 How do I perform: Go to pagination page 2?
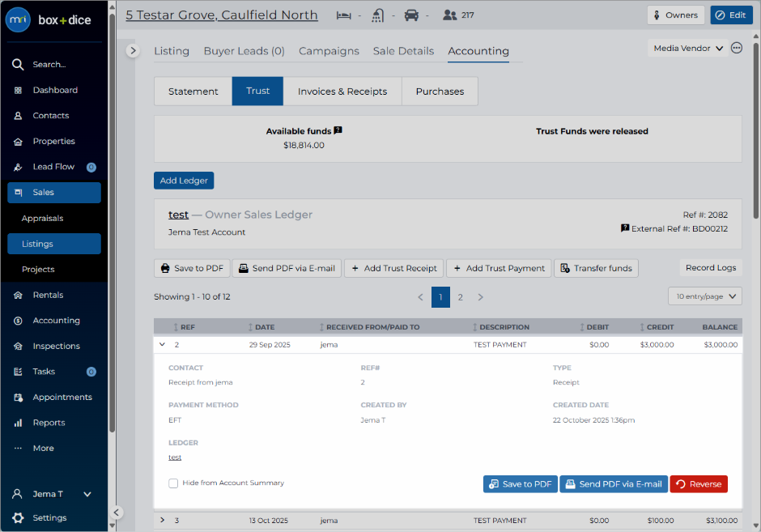point(460,297)
